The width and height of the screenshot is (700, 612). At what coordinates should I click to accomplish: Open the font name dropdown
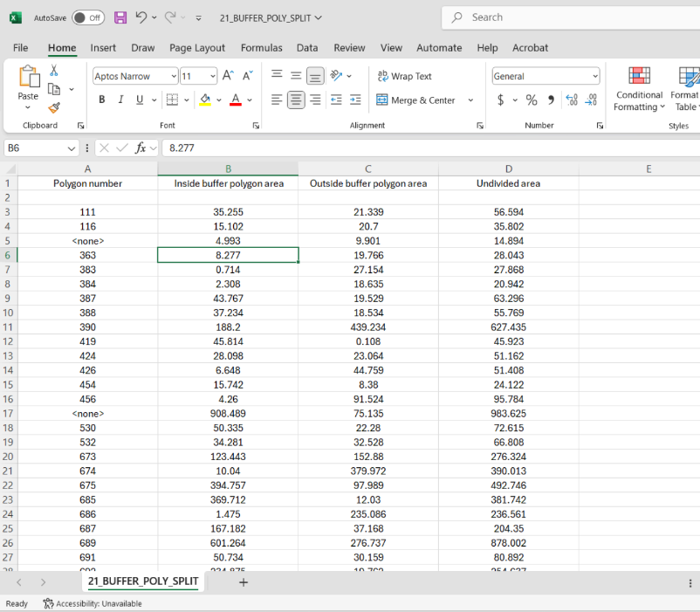point(173,76)
